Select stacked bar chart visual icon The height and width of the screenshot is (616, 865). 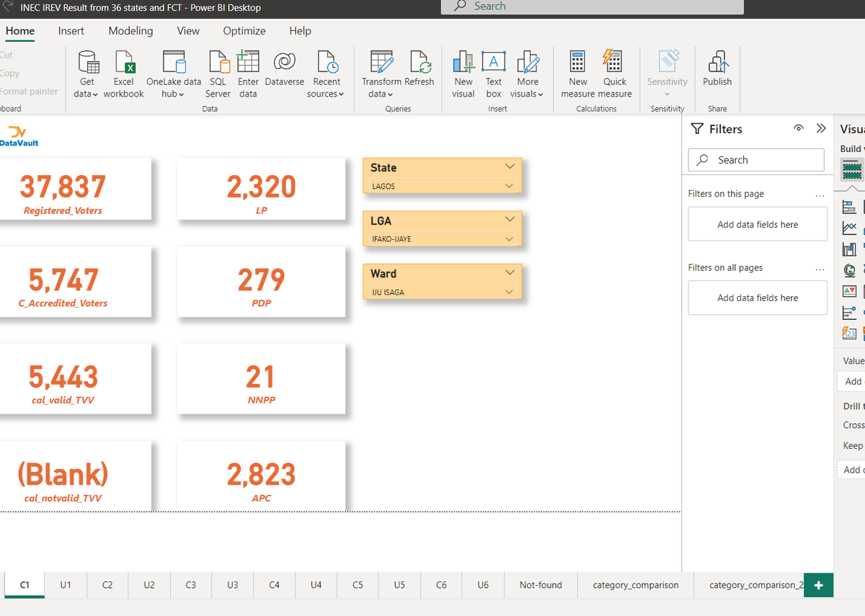coord(850,207)
